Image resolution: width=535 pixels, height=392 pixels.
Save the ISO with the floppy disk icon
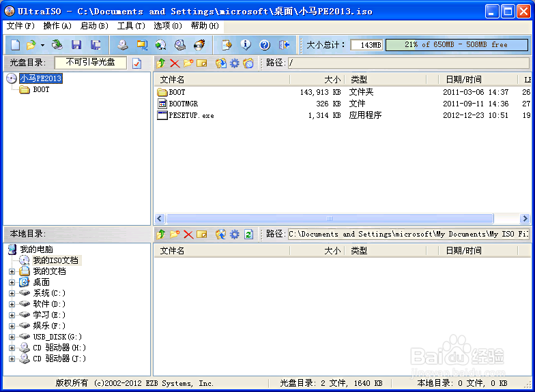(x=76, y=45)
